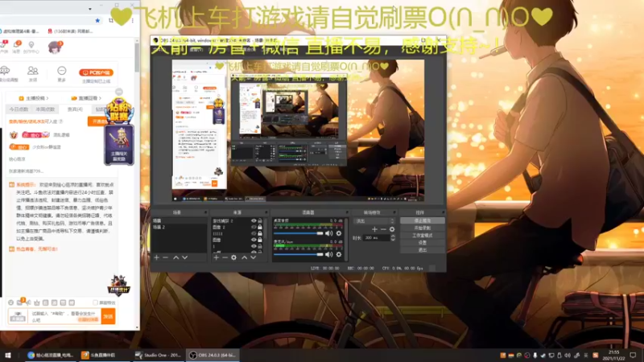Click the 时长 duration spinner arrows
644x362 pixels.
[x=393, y=237]
